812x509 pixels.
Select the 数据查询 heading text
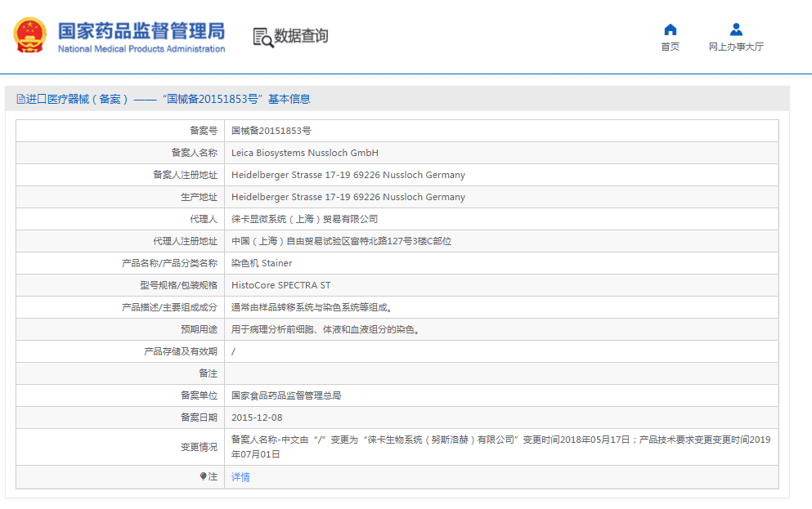301,36
